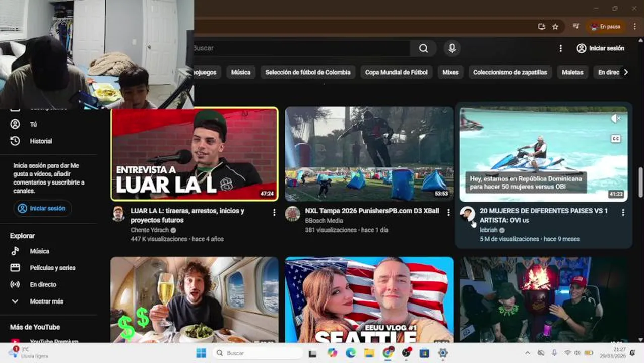The image size is (644, 363).
Task: Show more topic chips with right arrow
Action: (626, 72)
